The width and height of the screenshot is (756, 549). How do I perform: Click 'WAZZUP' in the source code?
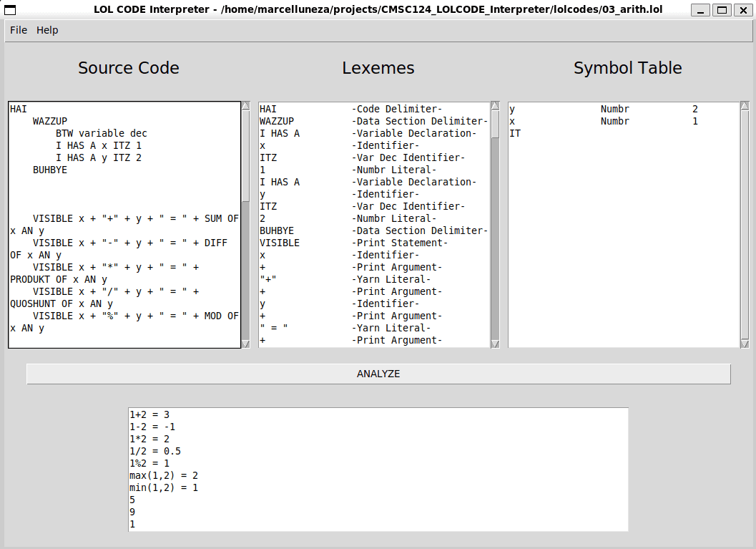pos(50,121)
